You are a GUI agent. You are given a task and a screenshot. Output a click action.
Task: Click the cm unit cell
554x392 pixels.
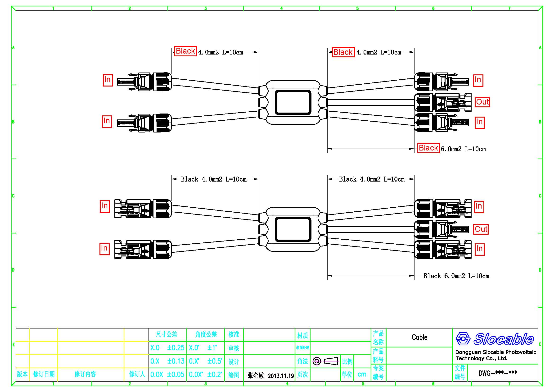tap(362, 374)
